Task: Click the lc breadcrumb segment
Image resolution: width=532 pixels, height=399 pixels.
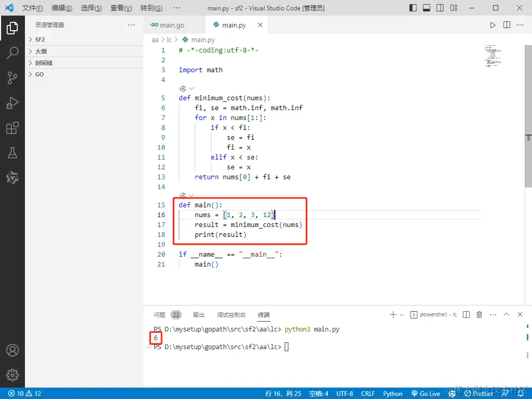Action: pos(169,39)
